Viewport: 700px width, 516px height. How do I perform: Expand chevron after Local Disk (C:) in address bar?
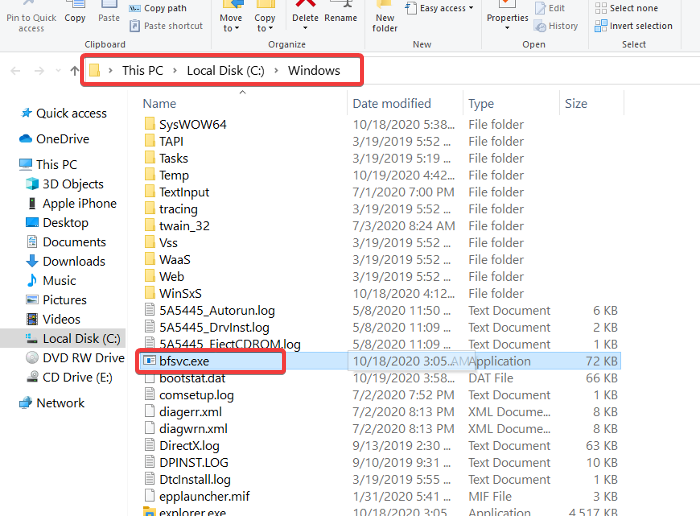pos(276,71)
